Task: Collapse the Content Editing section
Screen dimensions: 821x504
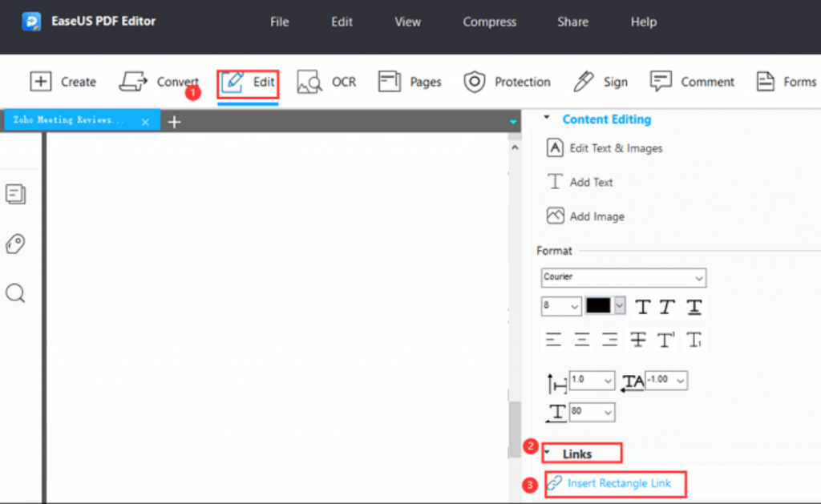Action: click(548, 119)
